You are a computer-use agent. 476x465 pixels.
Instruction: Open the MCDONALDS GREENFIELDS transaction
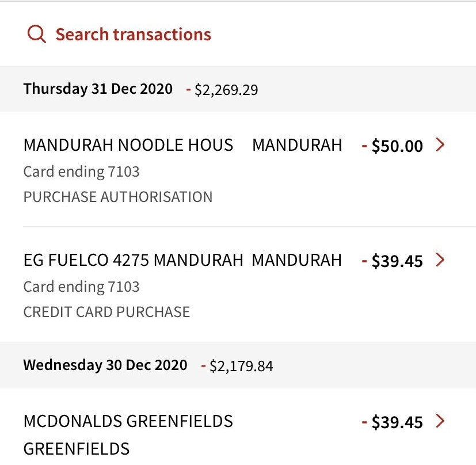point(238,427)
